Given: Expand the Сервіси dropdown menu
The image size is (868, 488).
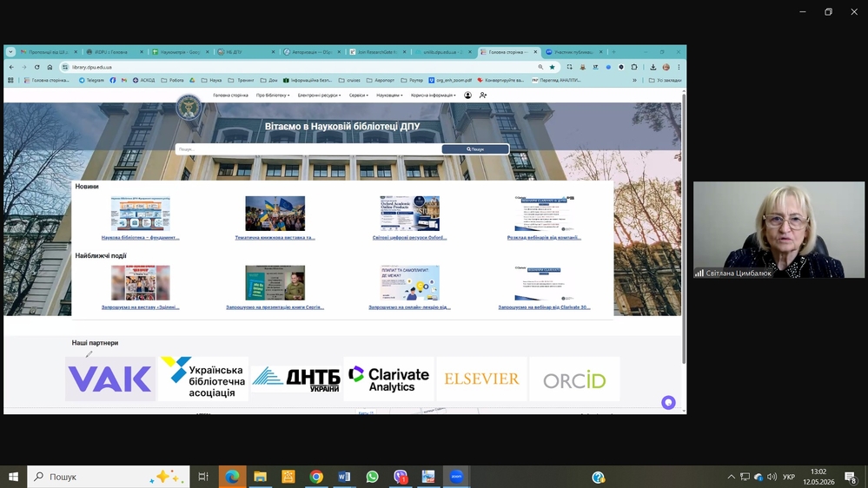Looking at the screenshot, I should coord(358,96).
